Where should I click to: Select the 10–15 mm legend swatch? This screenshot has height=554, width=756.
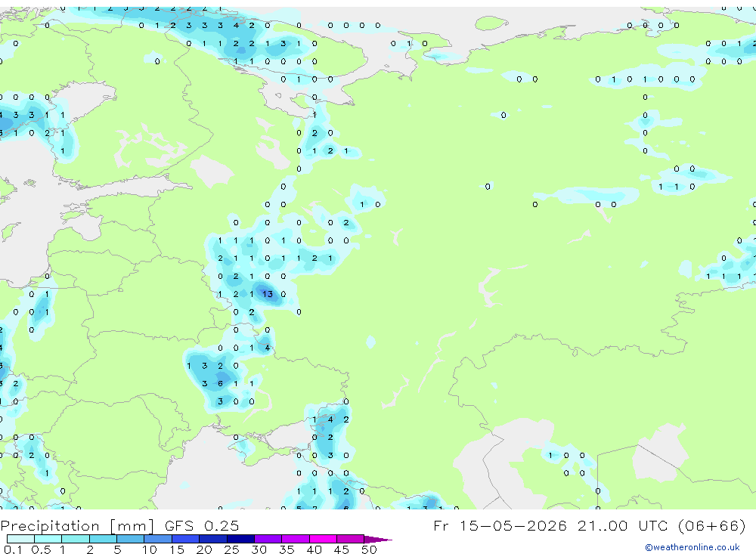click(x=158, y=539)
